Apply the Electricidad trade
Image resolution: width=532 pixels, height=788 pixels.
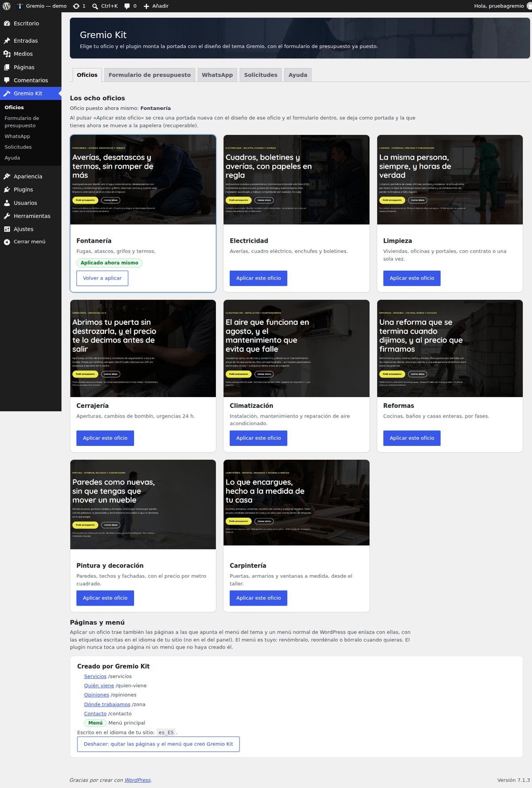[258, 278]
